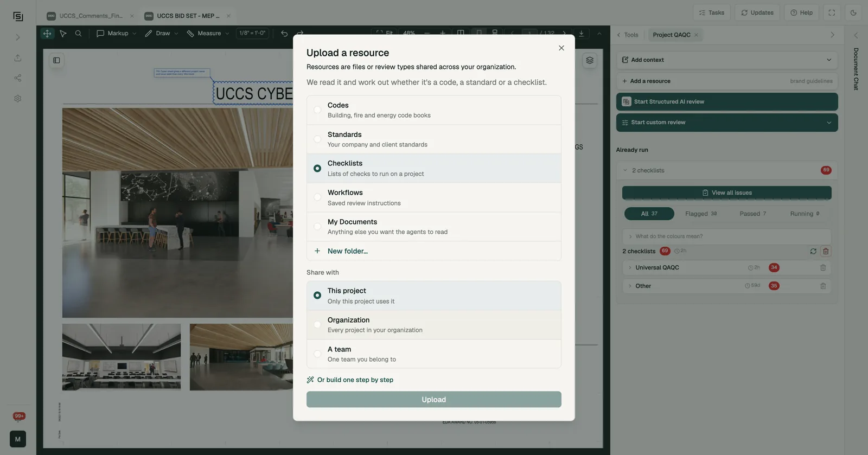The image size is (868, 455).
Task: Click the zoom in plus icon
Action: click(x=443, y=34)
